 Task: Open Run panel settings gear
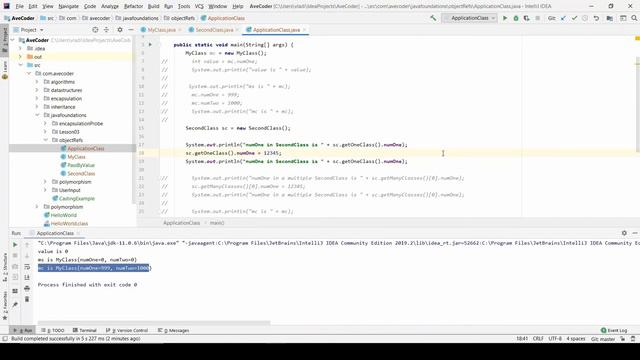(624, 233)
